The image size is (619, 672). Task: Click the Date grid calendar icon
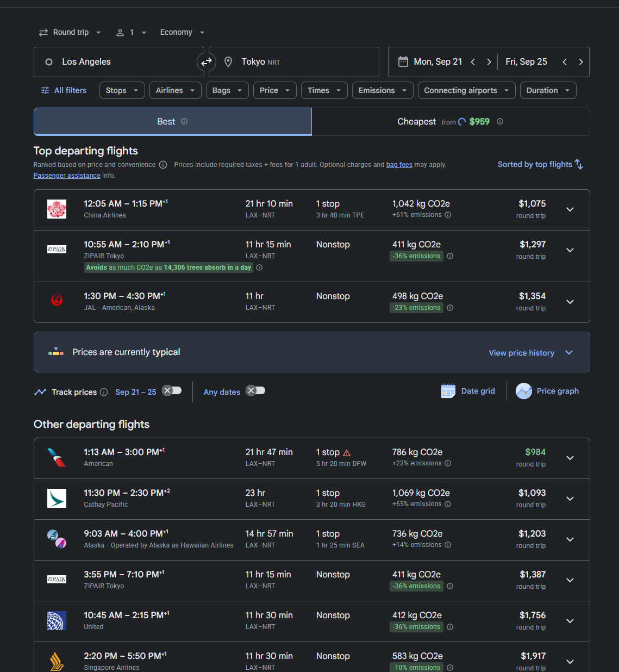click(448, 391)
